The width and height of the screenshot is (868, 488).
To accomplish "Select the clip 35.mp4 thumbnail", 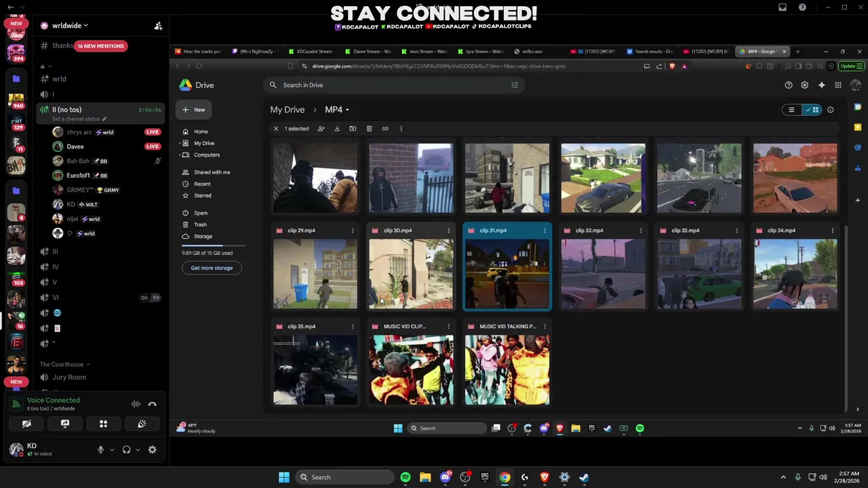I will [315, 370].
